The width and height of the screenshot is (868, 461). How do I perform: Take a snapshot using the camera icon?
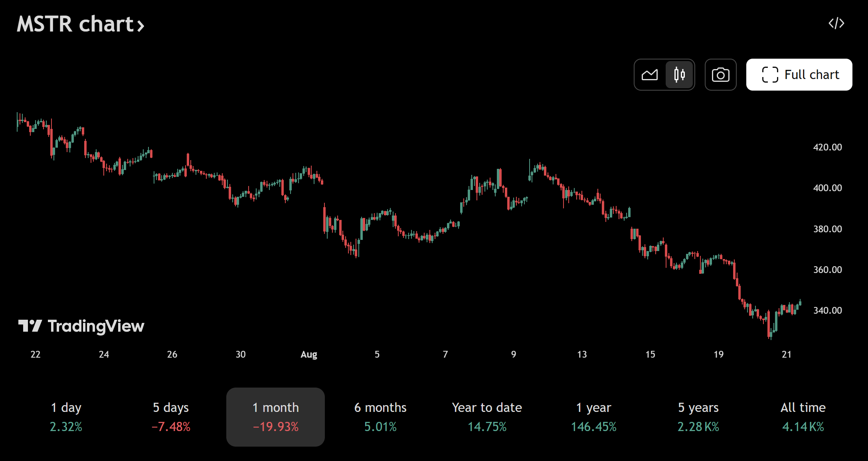click(721, 74)
